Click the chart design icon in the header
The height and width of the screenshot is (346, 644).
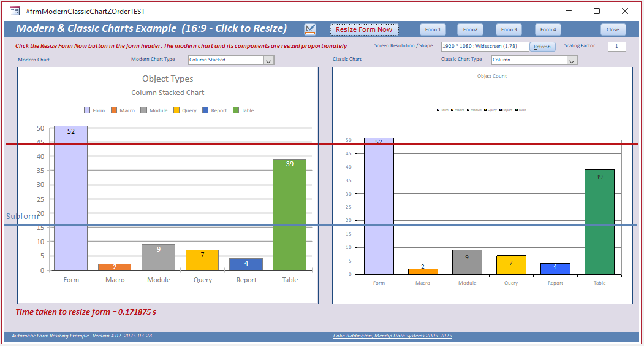(310, 29)
